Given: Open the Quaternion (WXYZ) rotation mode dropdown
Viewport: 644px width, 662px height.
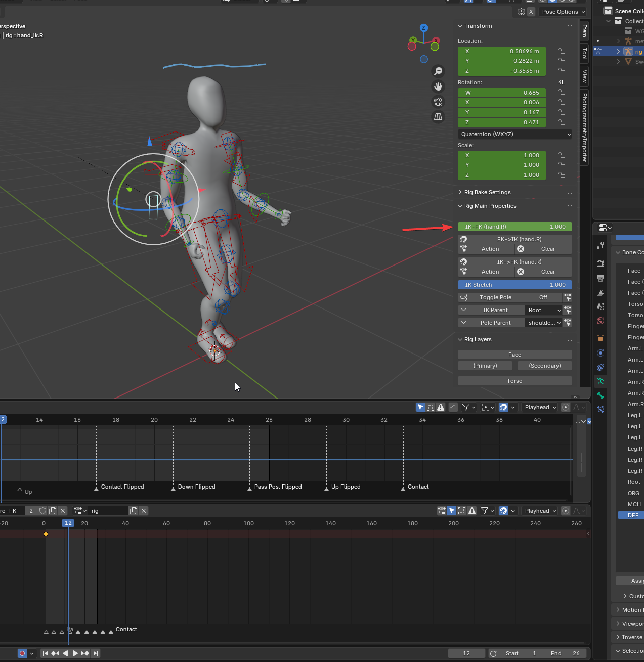Looking at the screenshot, I should 515,134.
